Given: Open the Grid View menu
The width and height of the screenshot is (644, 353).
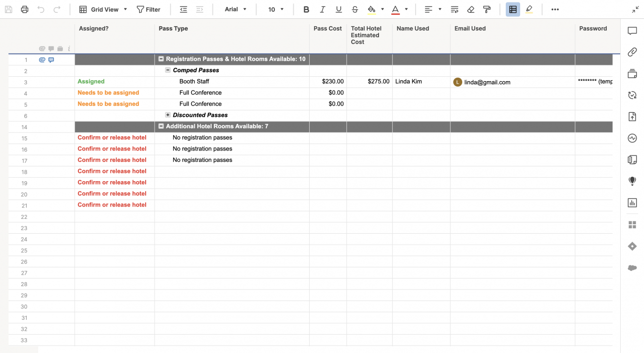Looking at the screenshot, I should tap(104, 9).
